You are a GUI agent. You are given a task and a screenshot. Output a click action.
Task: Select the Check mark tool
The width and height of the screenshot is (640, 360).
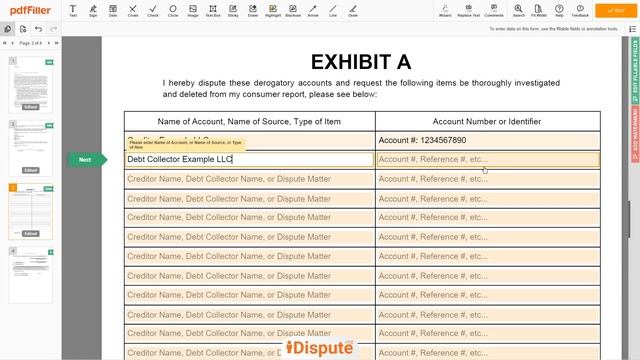click(x=153, y=11)
